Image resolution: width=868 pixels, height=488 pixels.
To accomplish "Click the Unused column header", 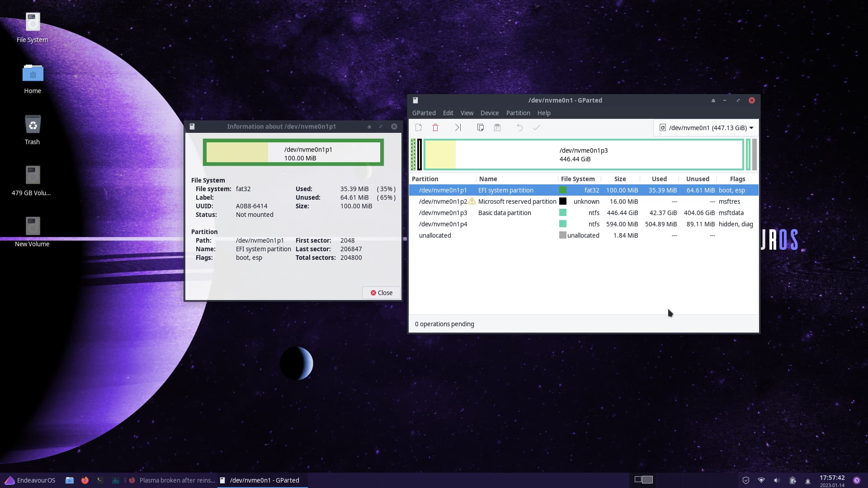I will [698, 179].
